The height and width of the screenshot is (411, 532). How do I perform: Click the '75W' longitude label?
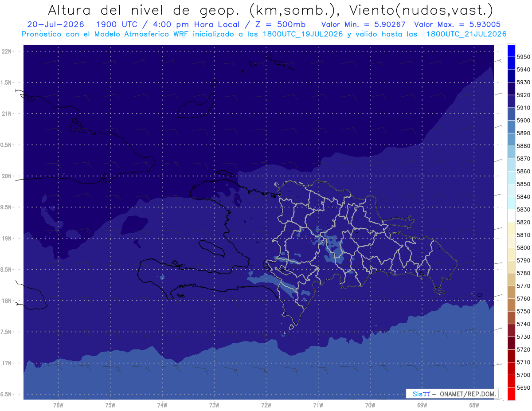pyautogui.click(x=110, y=405)
